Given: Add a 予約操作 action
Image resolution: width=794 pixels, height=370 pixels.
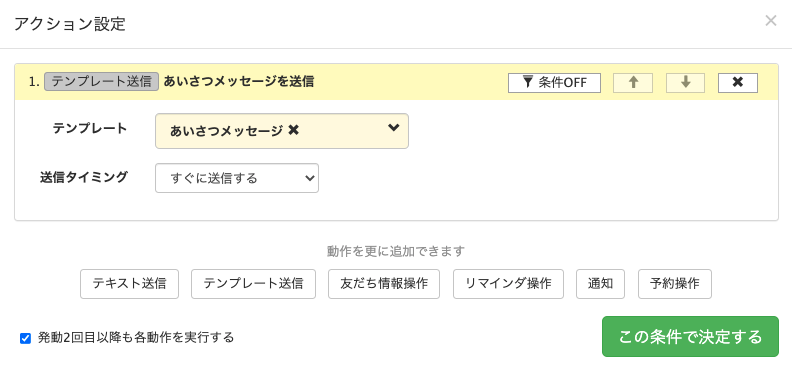Looking at the screenshot, I should tap(675, 284).
